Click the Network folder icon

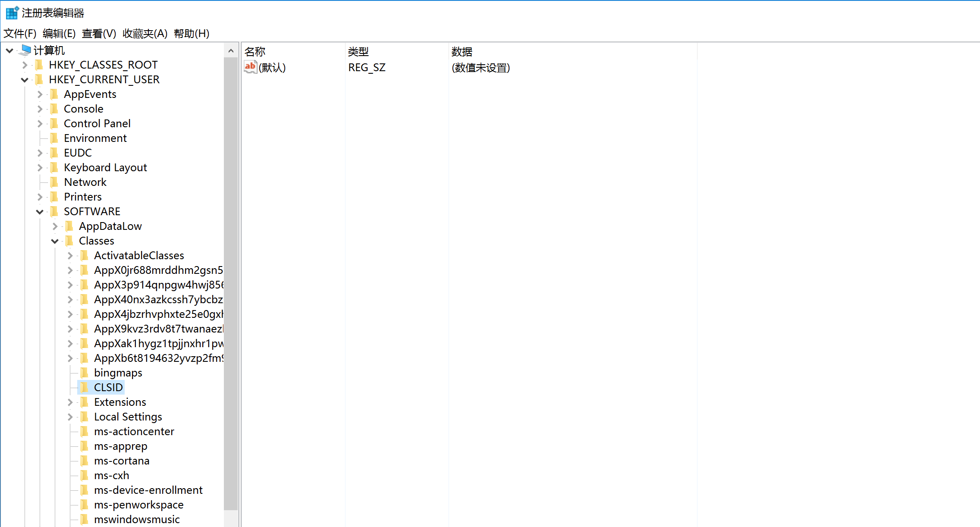[54, 182]
